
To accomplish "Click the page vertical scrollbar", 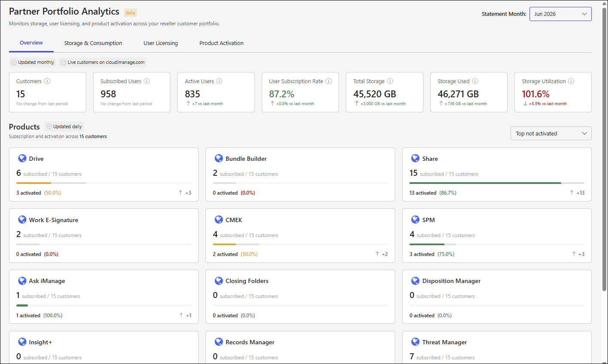I will pyautogui.click(x=605, y=149).
